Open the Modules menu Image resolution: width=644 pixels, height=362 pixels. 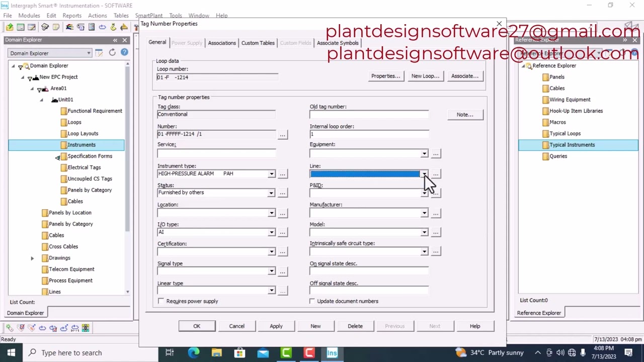click(29, 16)
